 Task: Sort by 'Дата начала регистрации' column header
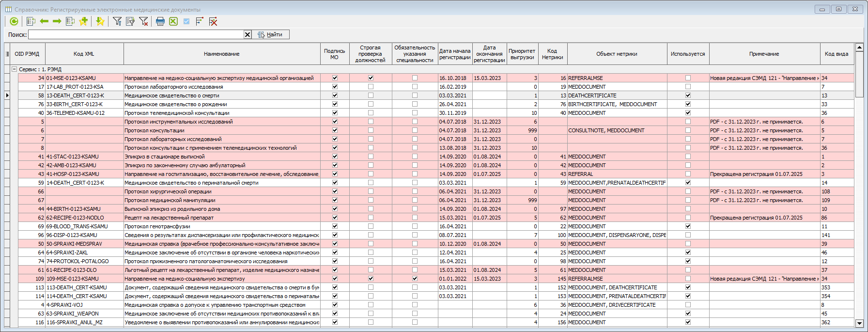click(454, 54)
